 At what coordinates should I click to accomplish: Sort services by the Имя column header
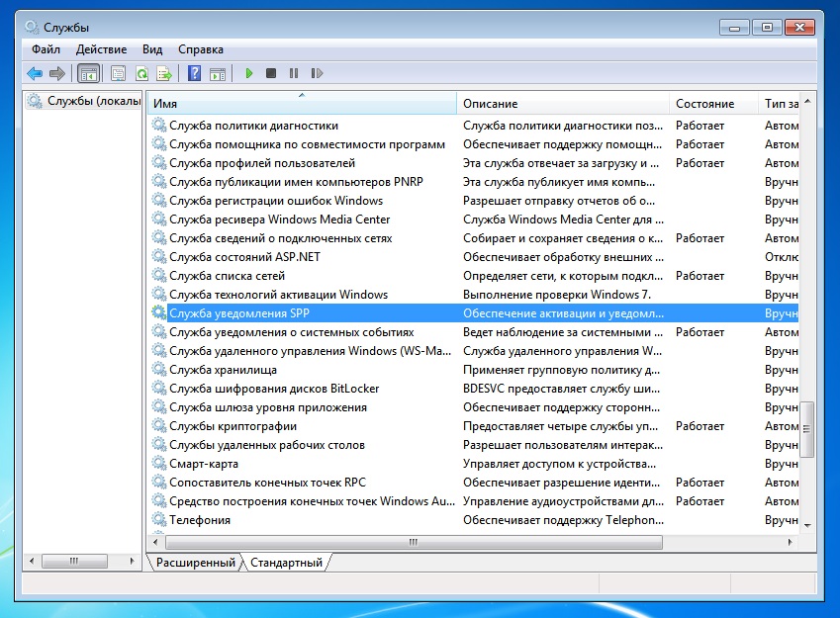click(302, 104)
